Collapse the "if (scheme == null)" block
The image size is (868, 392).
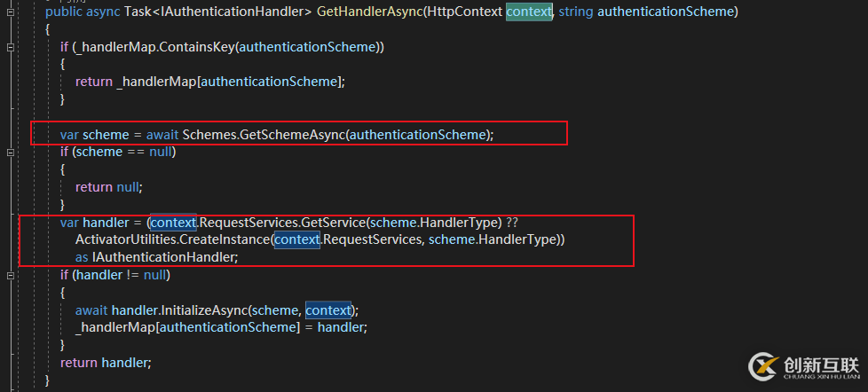(10, 152)
